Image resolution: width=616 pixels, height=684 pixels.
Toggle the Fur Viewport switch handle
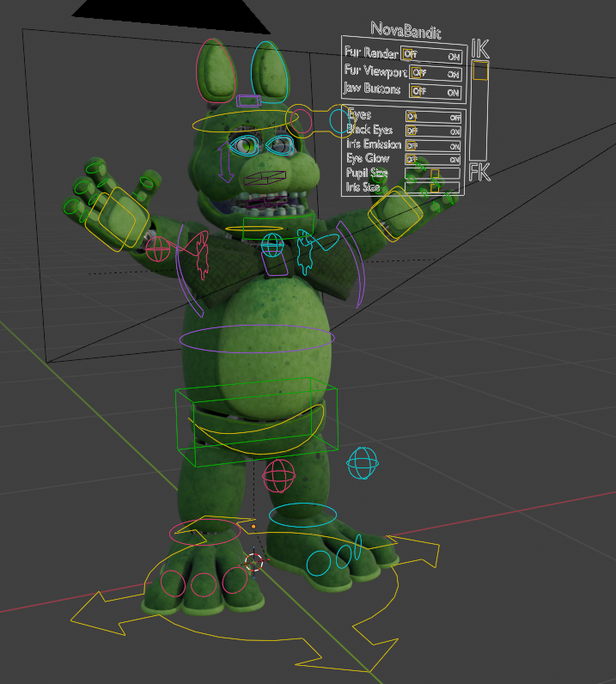click(x=415, y=71)
